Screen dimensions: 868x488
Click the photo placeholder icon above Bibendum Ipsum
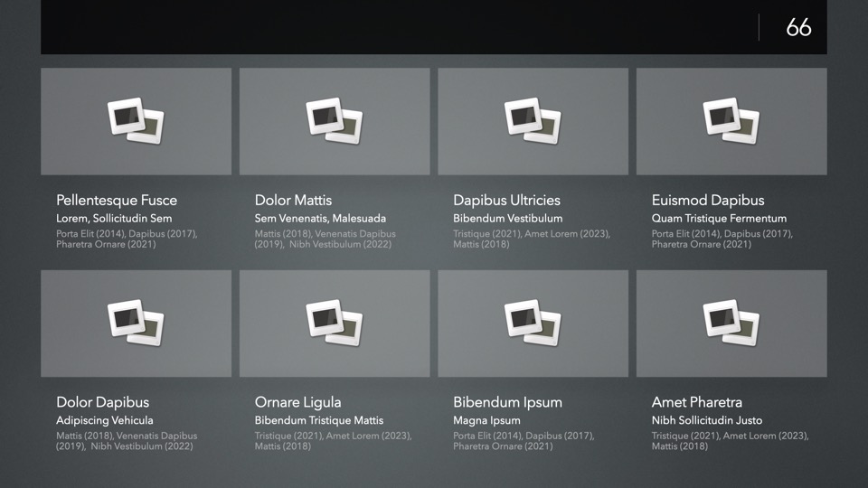click(x=533, y=324)
